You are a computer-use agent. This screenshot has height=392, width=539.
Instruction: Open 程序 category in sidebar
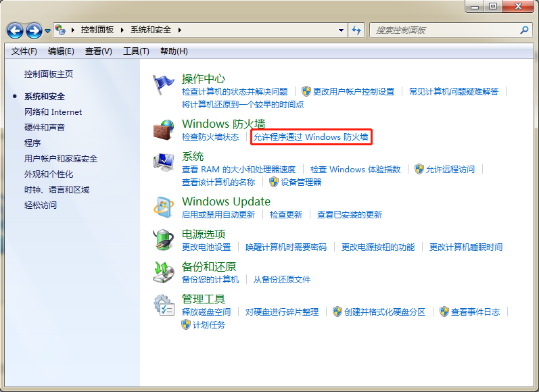(32, 143)
